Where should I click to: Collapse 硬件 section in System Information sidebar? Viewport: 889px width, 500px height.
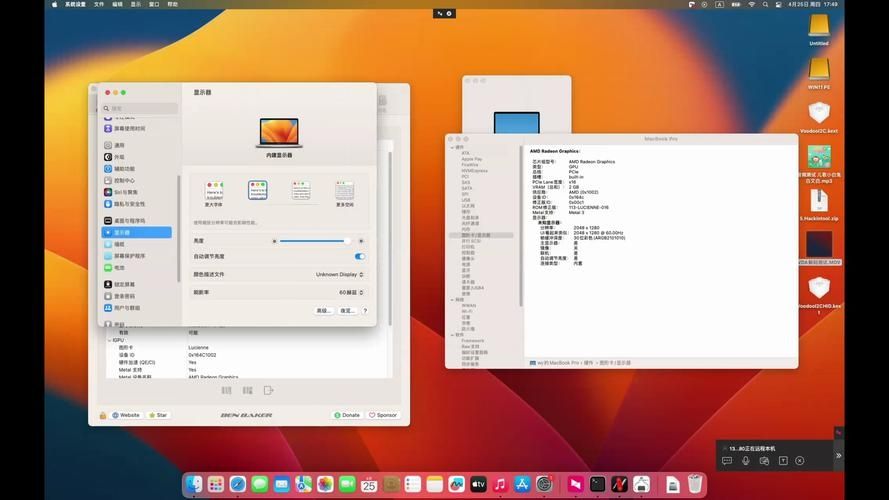(x=452, y=147)
